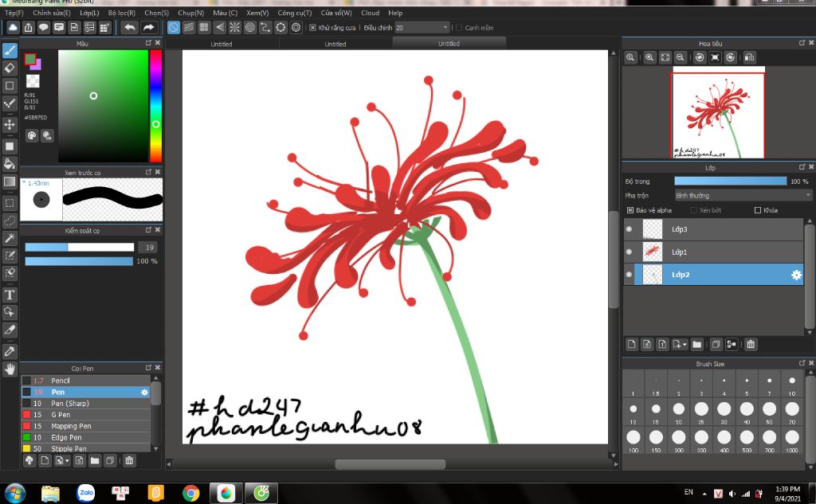Viewport: 816px width, 504px height.
Task: Toggle the Xén bớt checkbox
Action: [x=693, y=211]
